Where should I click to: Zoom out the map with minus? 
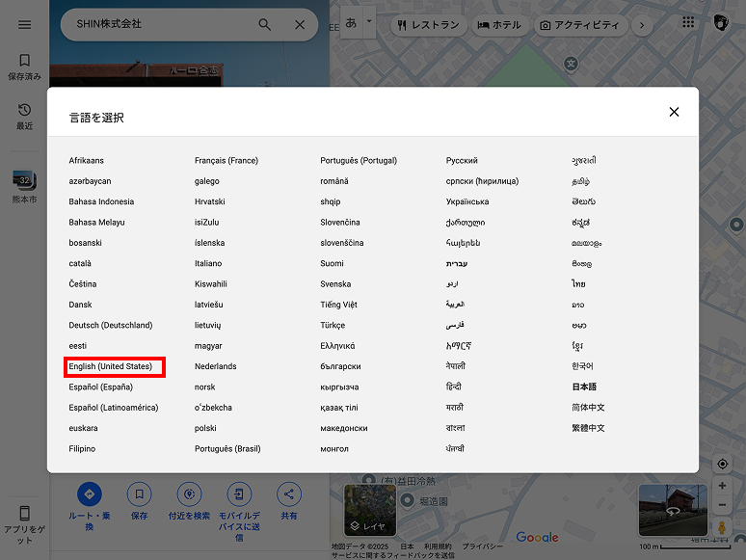click(722, 505)
